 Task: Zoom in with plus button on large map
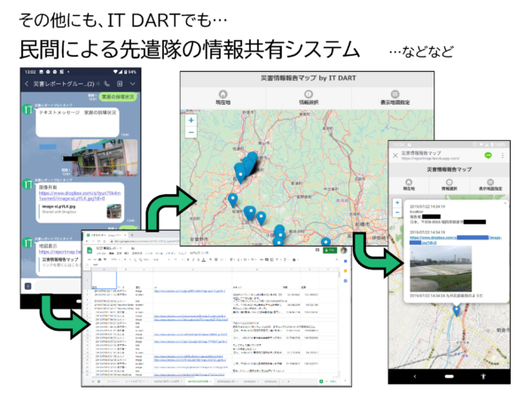click(x=191, y=119)
